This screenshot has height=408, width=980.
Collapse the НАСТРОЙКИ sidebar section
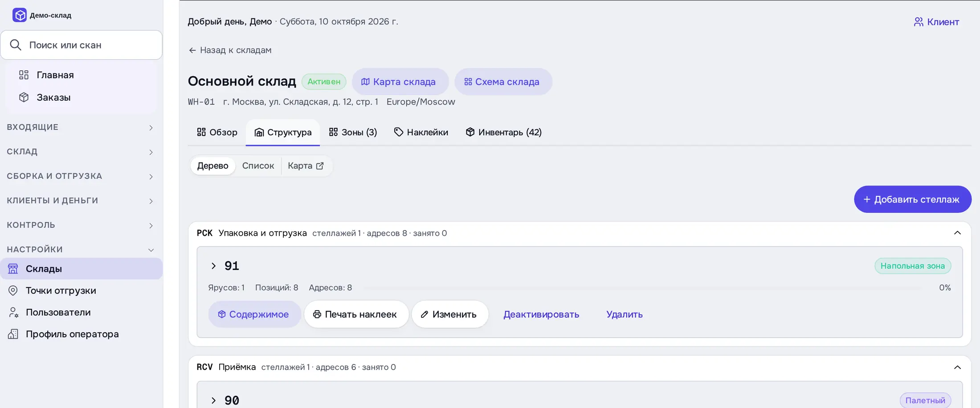81,250
